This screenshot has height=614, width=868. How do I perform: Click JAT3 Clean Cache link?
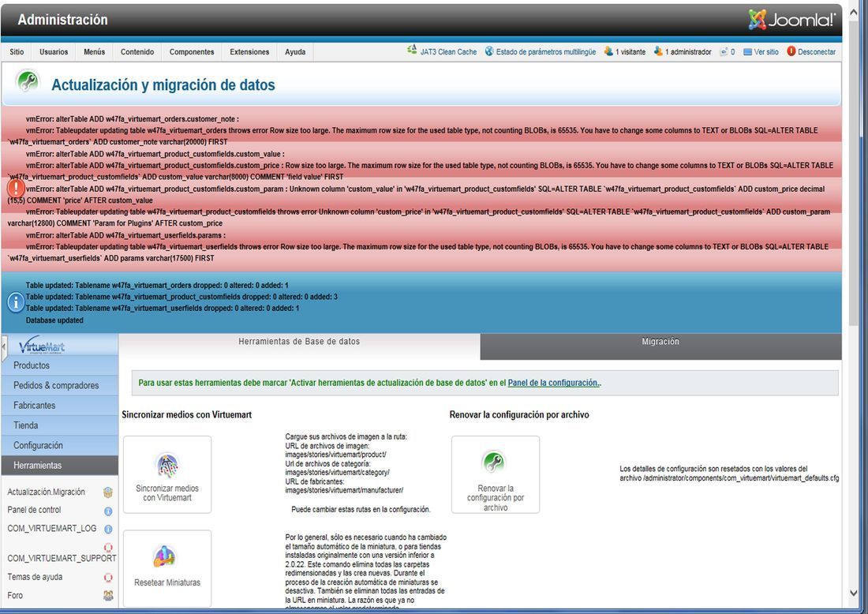[x=448, y=52]
